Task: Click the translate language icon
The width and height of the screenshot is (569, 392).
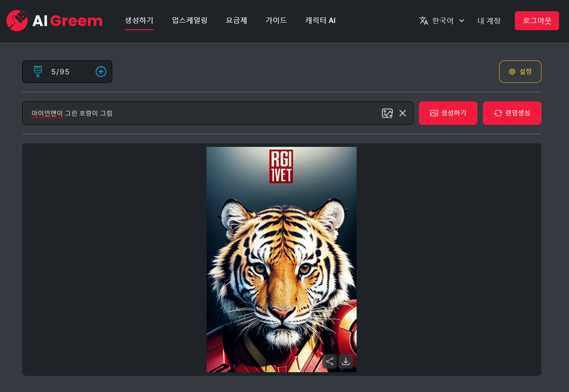Action: (423, 21)
